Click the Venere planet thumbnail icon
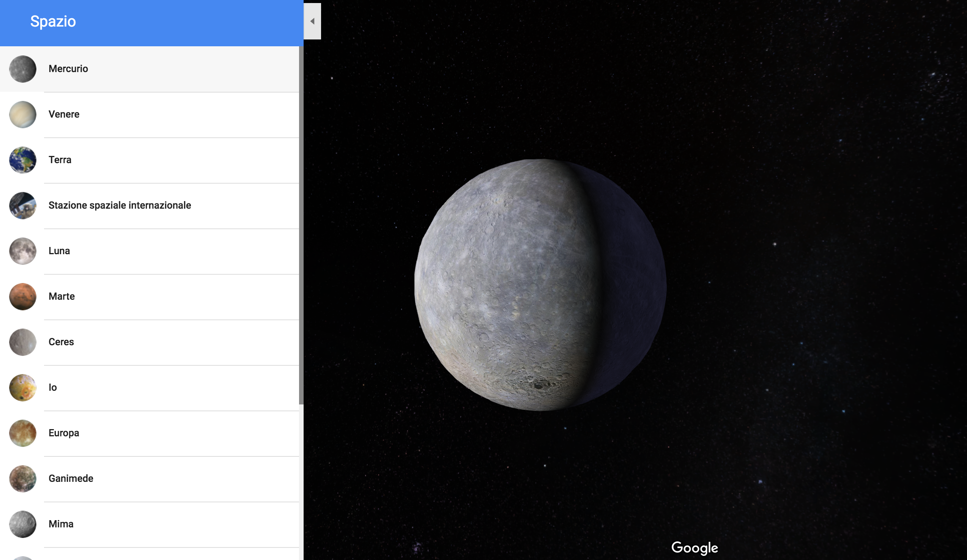This screenshot has height=560, width=967. click(23, 115)
